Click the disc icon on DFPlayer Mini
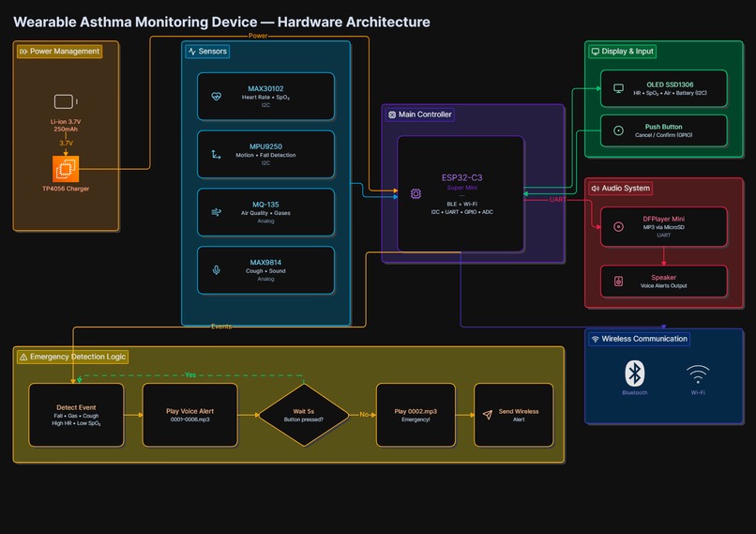Image resolution: width=756 pixels, height=534 pixels. [619, 227]
